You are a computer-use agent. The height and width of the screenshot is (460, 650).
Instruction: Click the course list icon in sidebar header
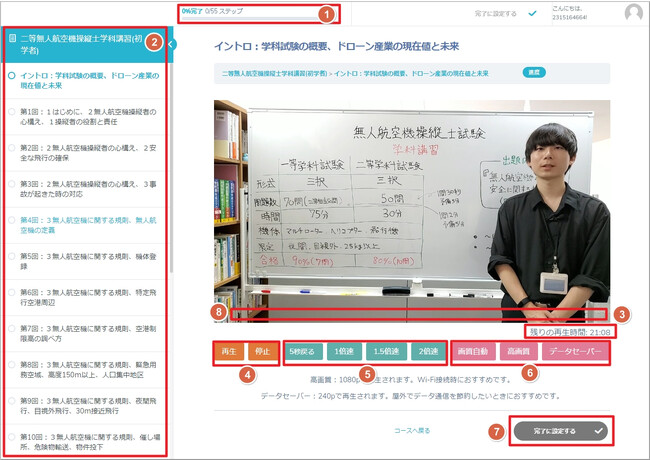point(12,38)
